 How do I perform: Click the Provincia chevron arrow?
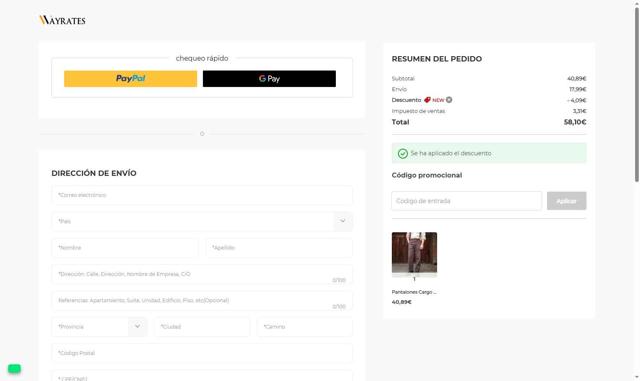click(138, 327)
